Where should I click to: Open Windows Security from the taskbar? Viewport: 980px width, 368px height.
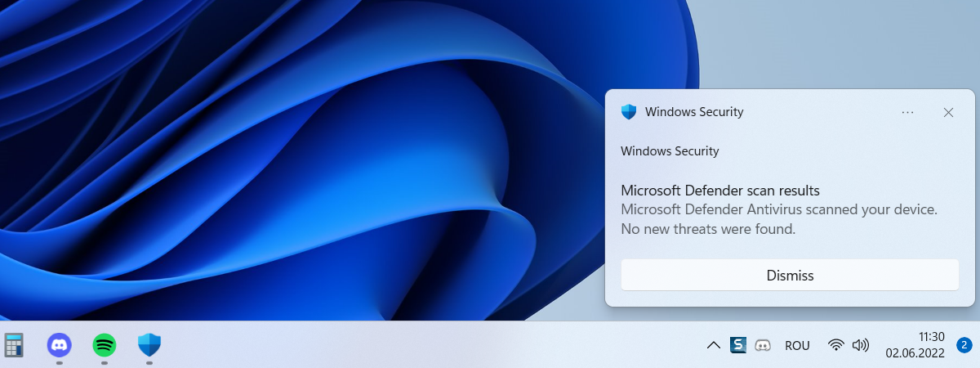pyautogui.click(x=149, y=344)
